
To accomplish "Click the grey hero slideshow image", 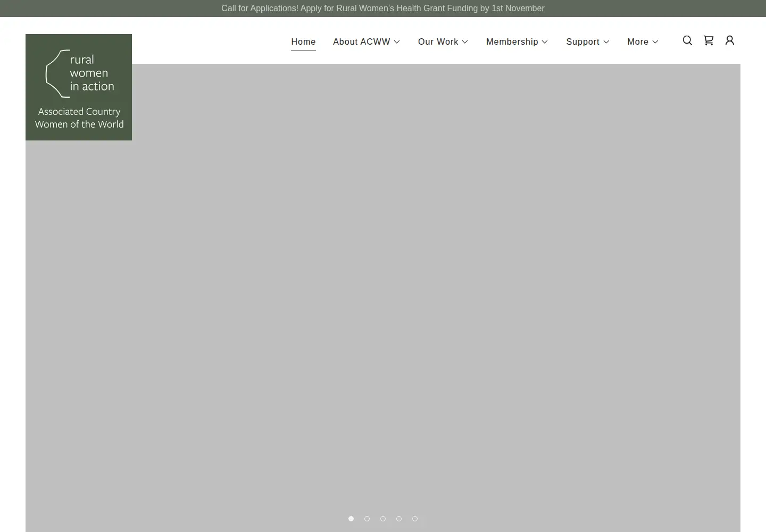I will coord(383,298).
